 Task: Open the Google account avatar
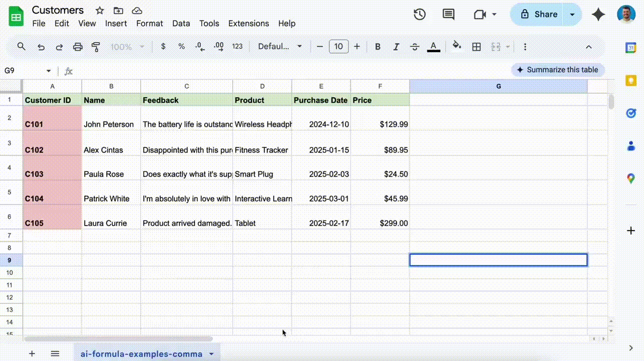[626, 15]
